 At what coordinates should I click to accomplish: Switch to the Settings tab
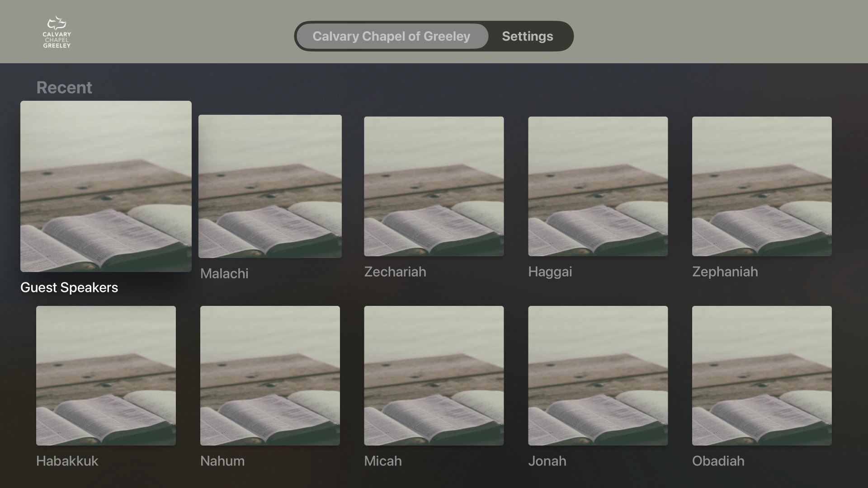click(x=527, y=36)
